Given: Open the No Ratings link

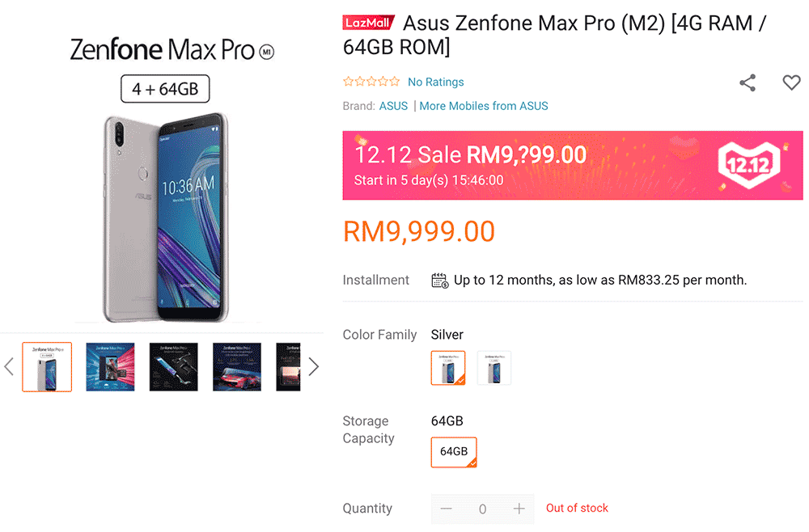Looking at the screenshot, I should point(436,82).
